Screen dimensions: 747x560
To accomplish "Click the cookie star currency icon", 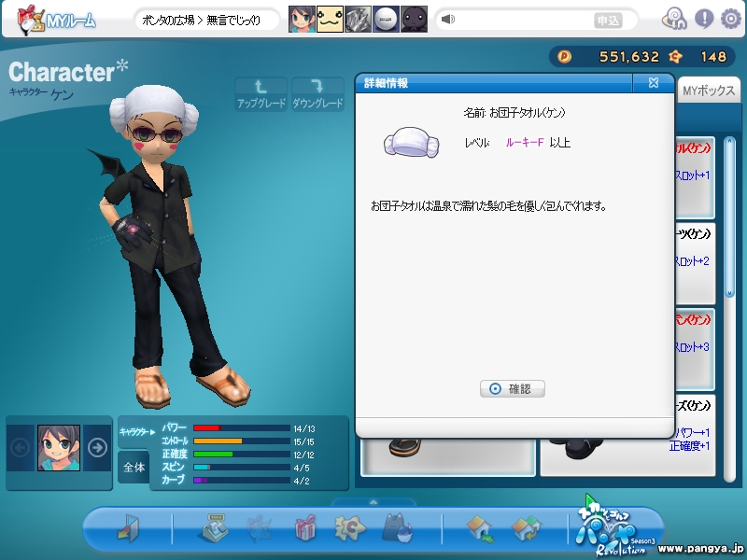I will (675, 57).
